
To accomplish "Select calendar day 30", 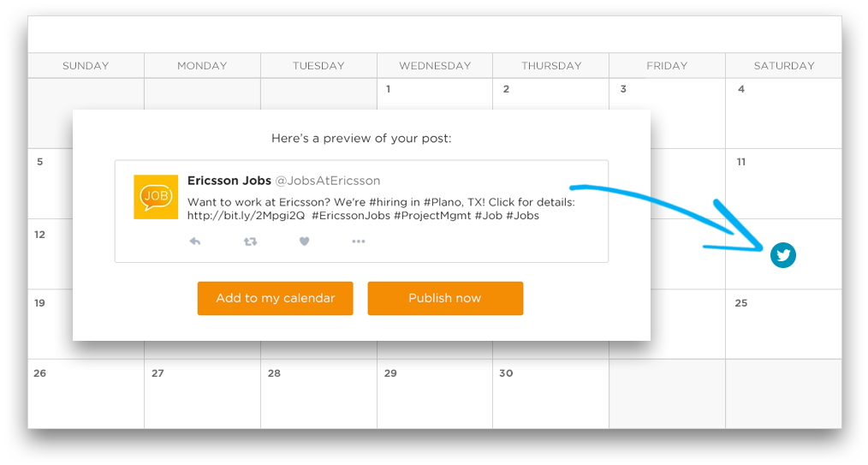I will point(550,394).
